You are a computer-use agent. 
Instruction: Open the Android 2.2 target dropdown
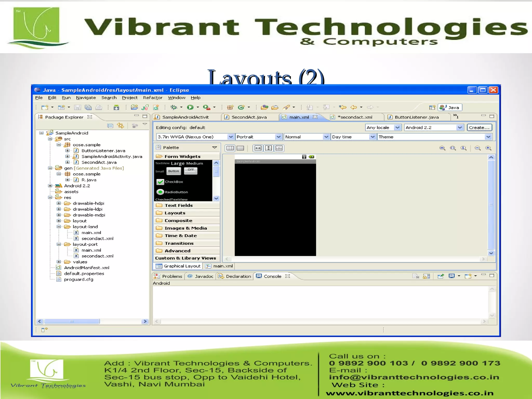460,127
